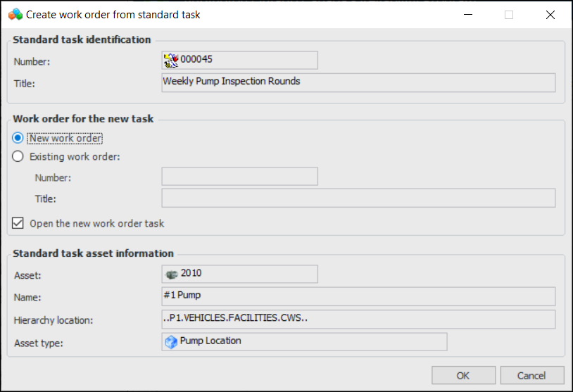Close the Create work order dialog

(x=550, y=15)
